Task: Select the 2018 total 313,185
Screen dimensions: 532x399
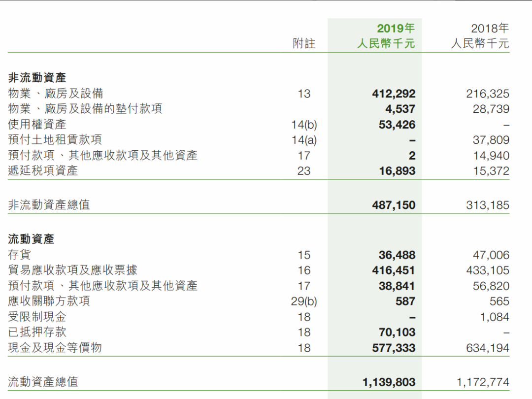Action: tap(487, 205)
